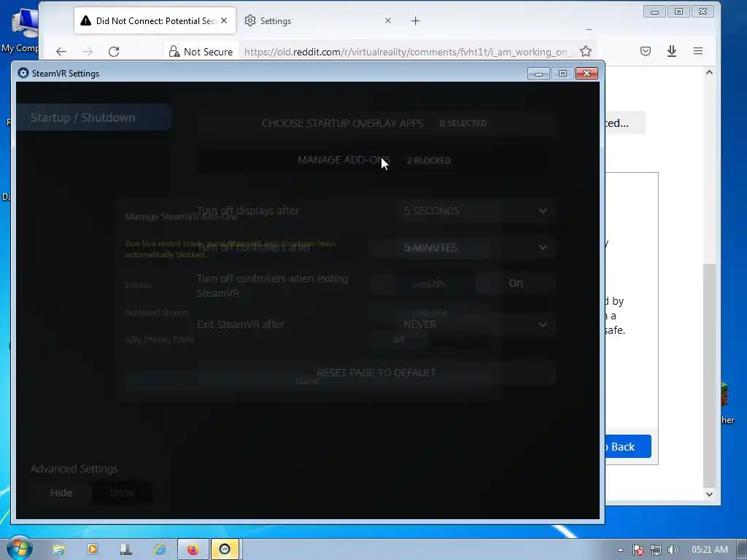Close the Settings tab in Firefox
Viewport: 747px width, 560px height.
(x=388, y=20)
